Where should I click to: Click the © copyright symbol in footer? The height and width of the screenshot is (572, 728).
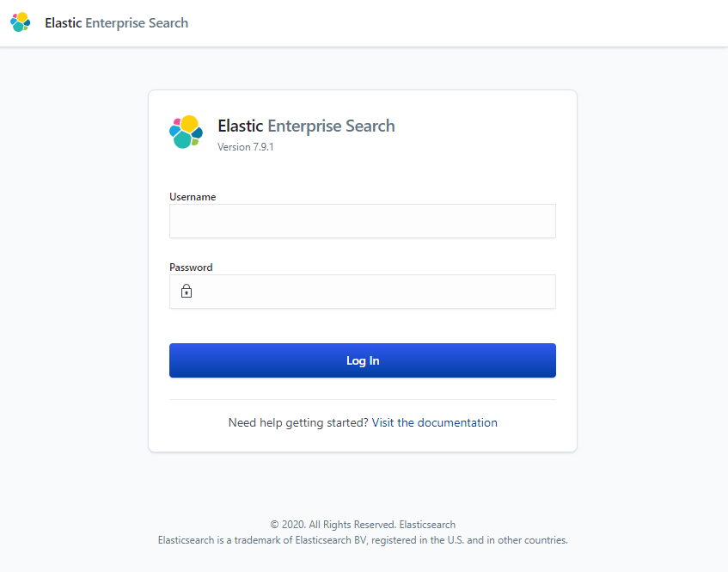[274, 525]
